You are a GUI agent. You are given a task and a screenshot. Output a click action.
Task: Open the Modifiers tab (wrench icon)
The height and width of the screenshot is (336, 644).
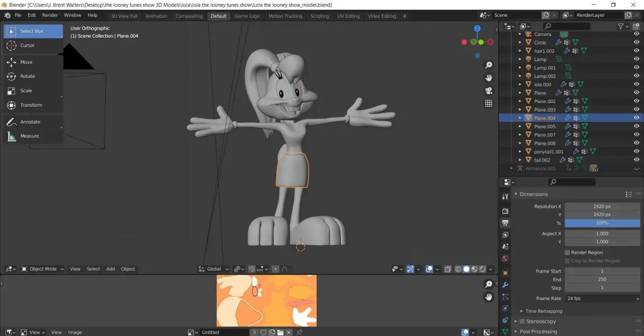[x=505, y=284]
